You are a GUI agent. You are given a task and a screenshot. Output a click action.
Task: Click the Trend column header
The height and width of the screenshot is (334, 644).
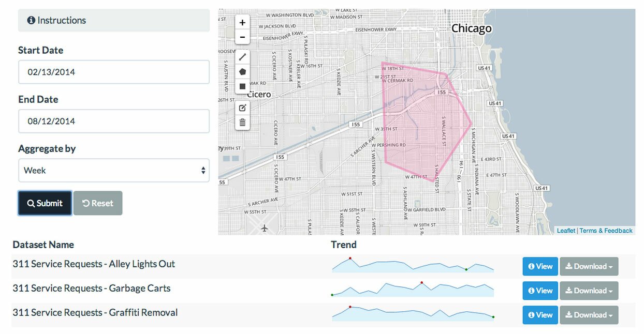coord(344,245)
